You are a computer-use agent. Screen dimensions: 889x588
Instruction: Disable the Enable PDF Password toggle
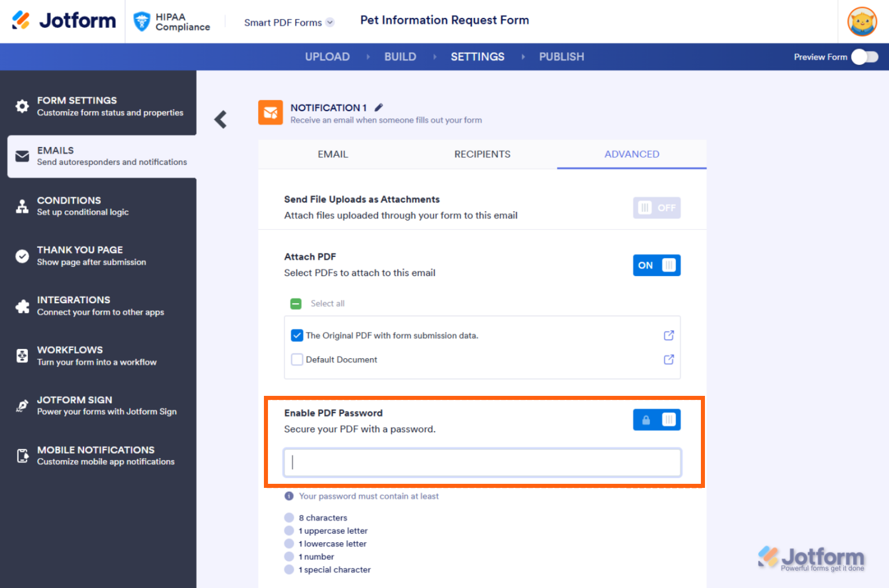656,420
